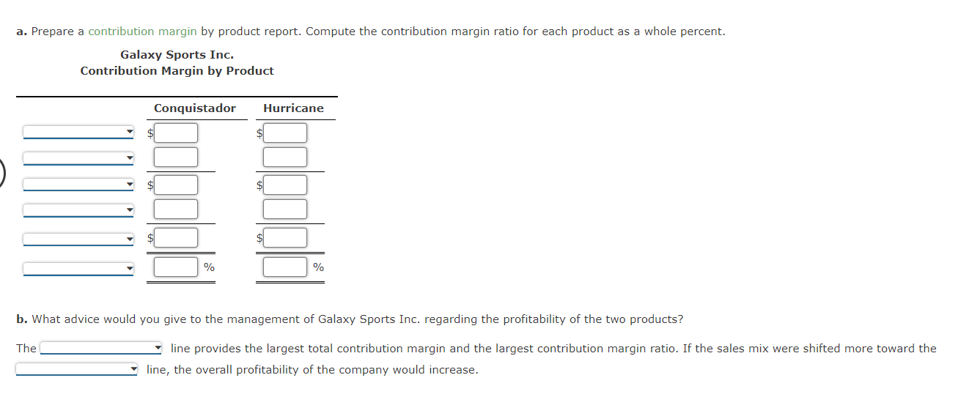Click Conquistador third row dollar input
Viewport: 980px width, 397px height.
coord(176,185)
